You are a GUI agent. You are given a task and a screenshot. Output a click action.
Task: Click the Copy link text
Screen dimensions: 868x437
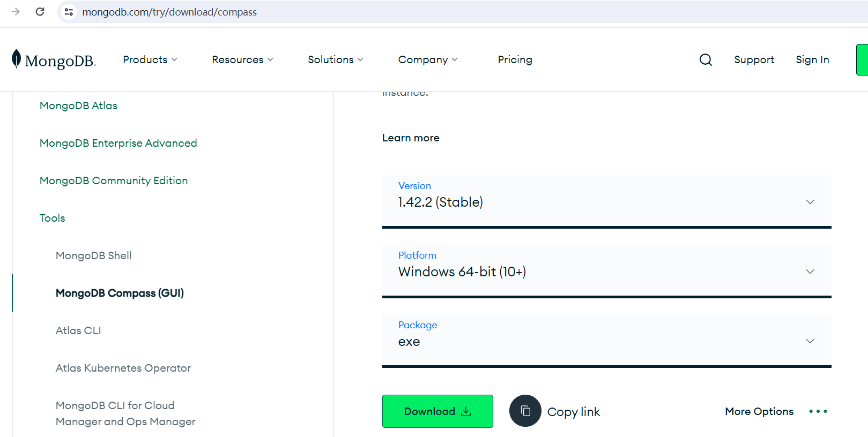(574, 412)
